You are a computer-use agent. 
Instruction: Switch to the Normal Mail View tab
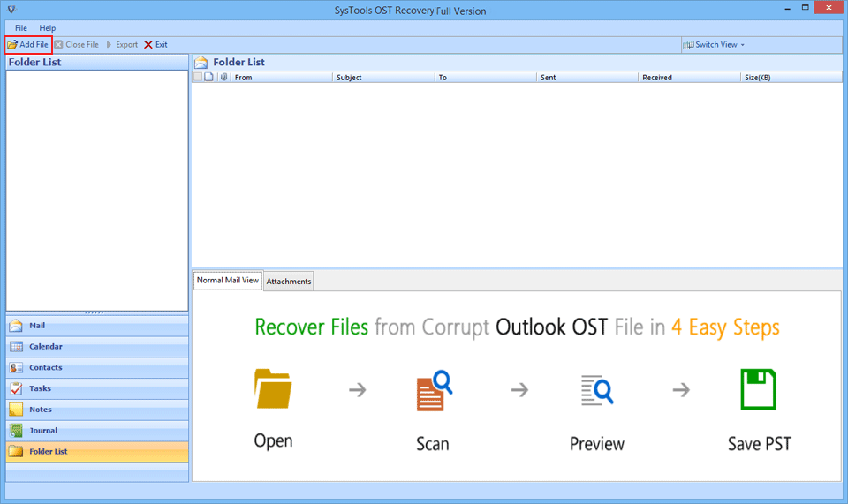pos(228,281)
